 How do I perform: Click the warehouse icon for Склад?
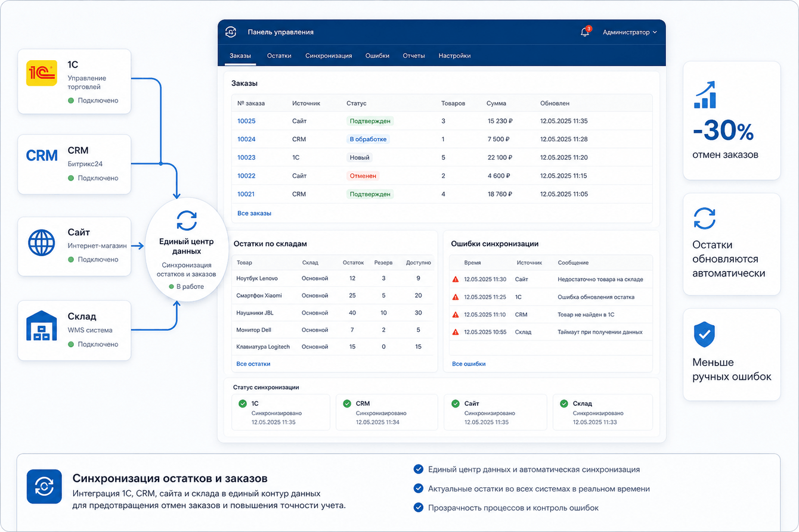[42, 326]
